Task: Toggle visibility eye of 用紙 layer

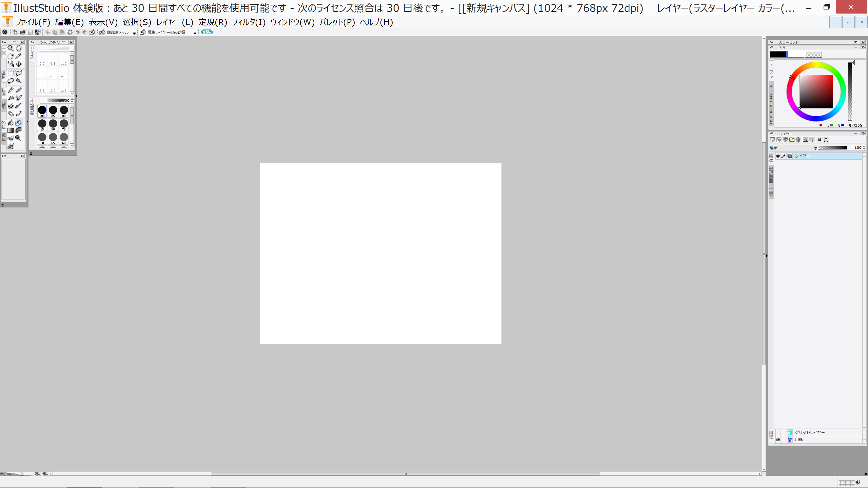Action: pyautogui.click(x=778, y=440)
